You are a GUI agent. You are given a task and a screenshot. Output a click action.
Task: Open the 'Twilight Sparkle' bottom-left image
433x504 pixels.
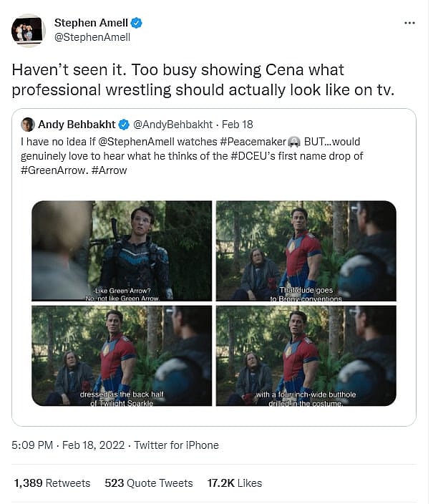pyautogui.click(x=122, y=356)
